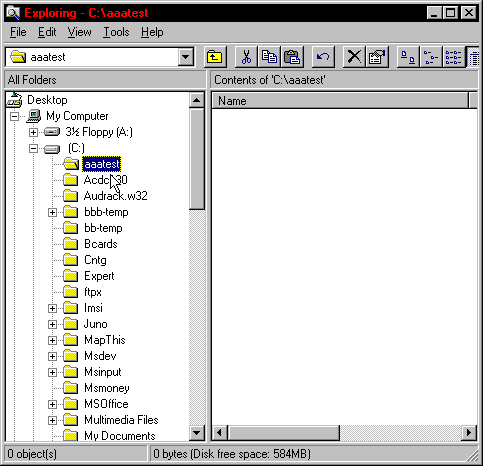This screenshot has width=483, height=466.
Task: Select the Msmoney folder label
Action: pos(107,388)
